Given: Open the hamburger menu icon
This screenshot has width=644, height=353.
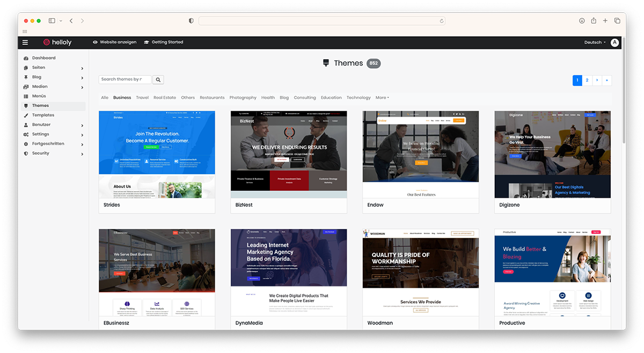Looking at the screenshot, I should tap(25, 42).
